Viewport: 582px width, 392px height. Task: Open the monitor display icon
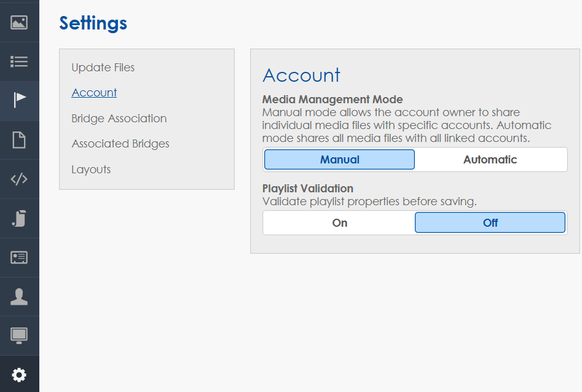click(19, 335)
